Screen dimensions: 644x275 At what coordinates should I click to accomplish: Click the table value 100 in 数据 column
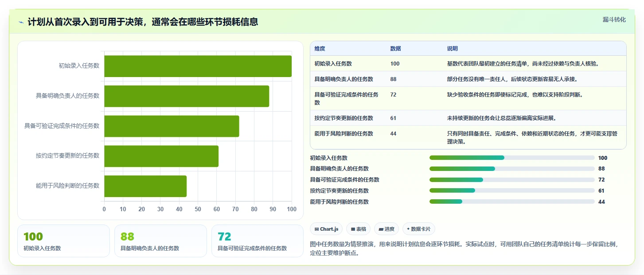tap(395, 64)
